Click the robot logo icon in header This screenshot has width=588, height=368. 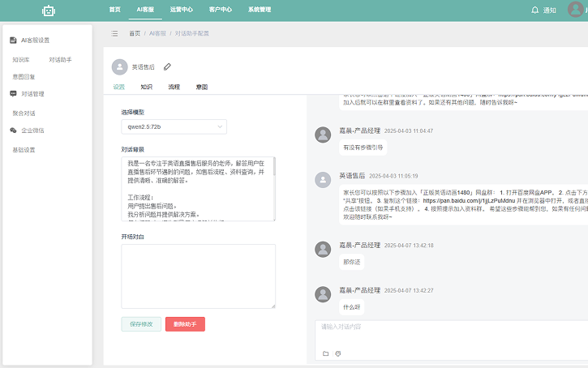(49, 11)
